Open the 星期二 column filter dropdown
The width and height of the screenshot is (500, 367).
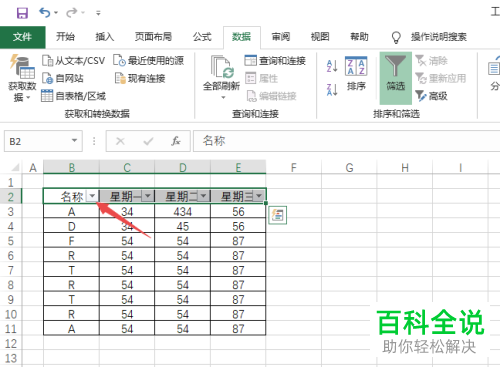pyautogui.click(x=203, y=196)
